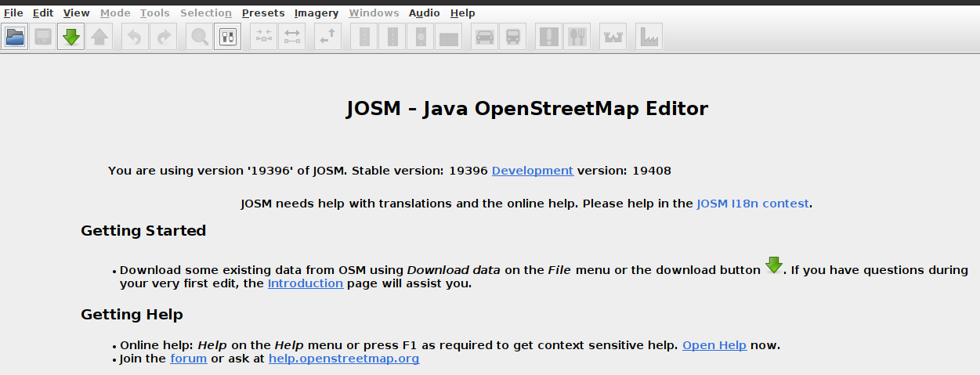
Task: Click the Redo arrow icon
Action: 164,37
